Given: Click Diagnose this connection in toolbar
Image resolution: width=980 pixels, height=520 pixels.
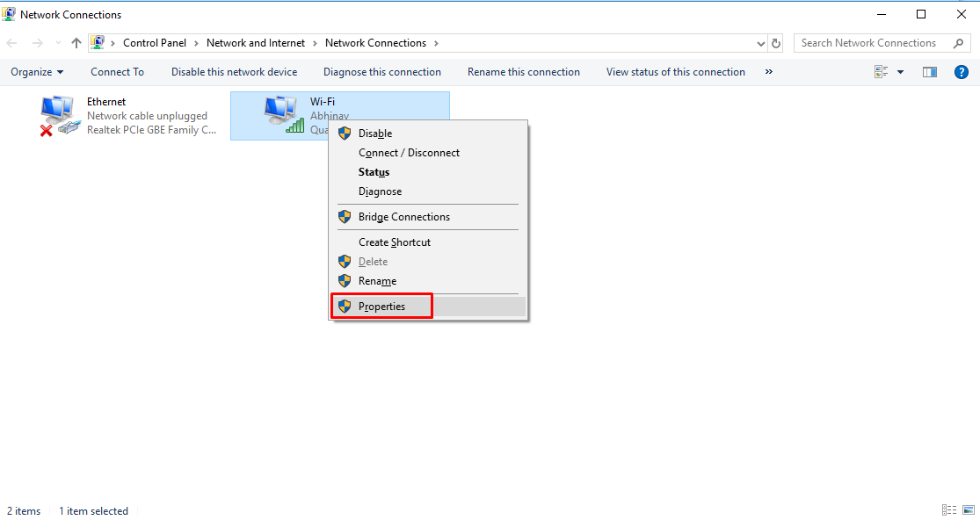Looking at the screenshot, I should tap(382, 72).
